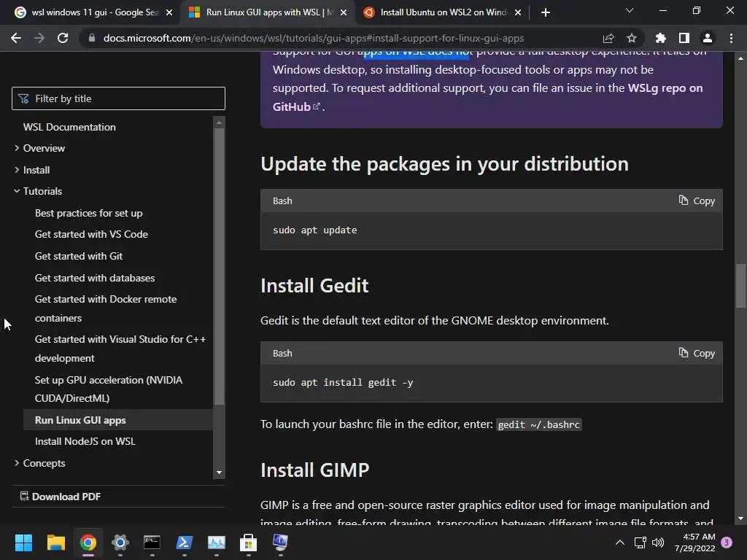The width and height of the screenshot is (747, 560).
Task: Close the Google Search tab
Action: click(x=169, y=12)
